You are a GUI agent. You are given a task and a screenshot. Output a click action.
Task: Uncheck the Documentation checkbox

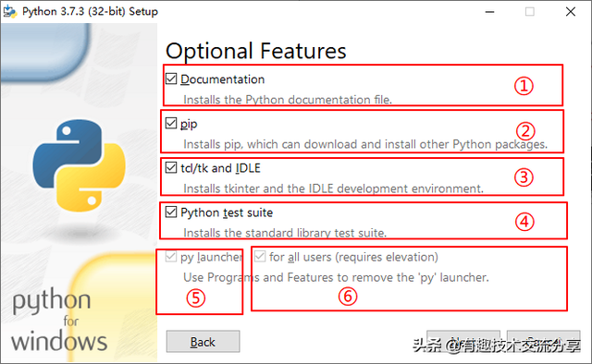[x=171, y=79]
